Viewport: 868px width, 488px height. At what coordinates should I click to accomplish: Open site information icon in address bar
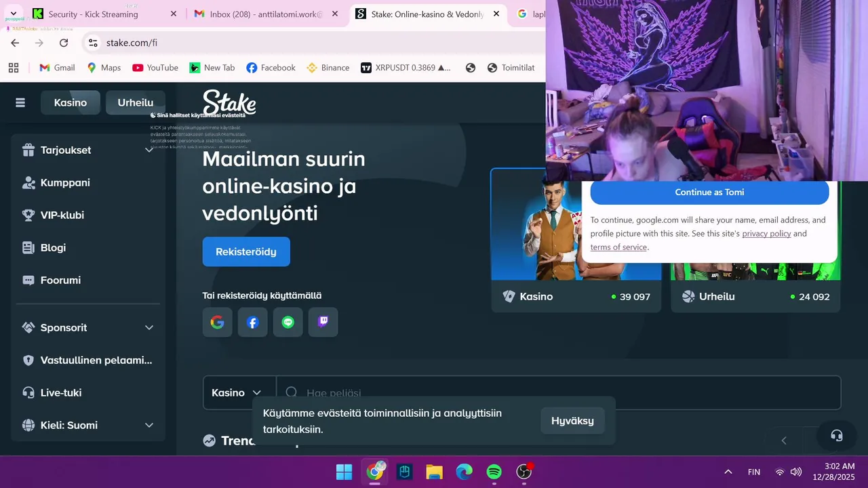click(94, 43)
